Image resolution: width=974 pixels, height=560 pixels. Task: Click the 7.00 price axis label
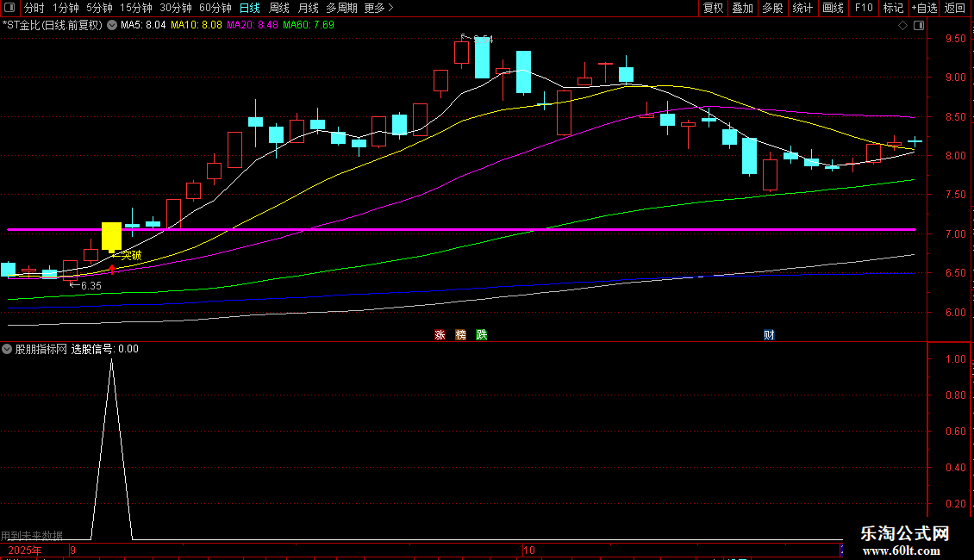click(955, 234)
